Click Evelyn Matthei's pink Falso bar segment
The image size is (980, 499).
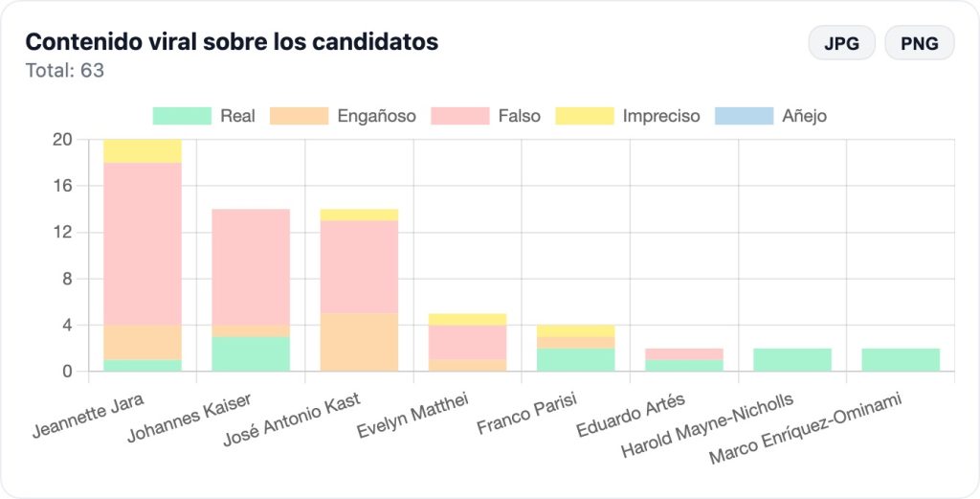(x=467, y=342)
